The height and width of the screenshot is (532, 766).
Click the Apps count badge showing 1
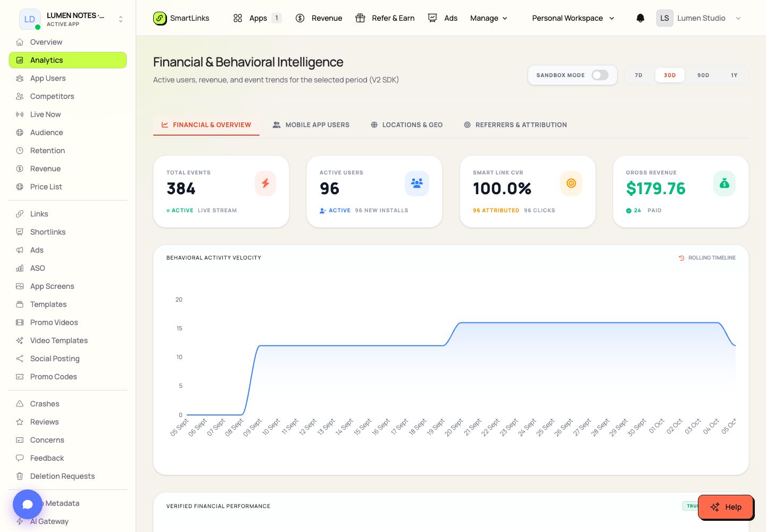pos(277,18)
